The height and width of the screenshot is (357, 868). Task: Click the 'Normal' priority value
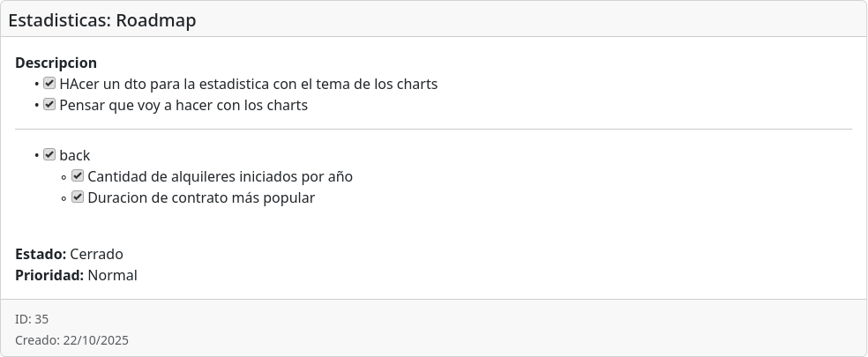pyautogui.click(x=113, y=276)
